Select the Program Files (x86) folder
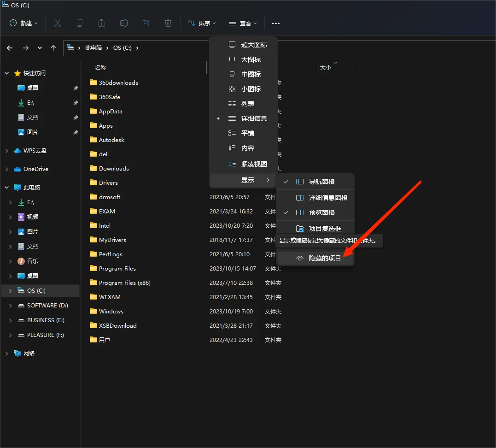This screenshot has height=448, width=496. 125,283
